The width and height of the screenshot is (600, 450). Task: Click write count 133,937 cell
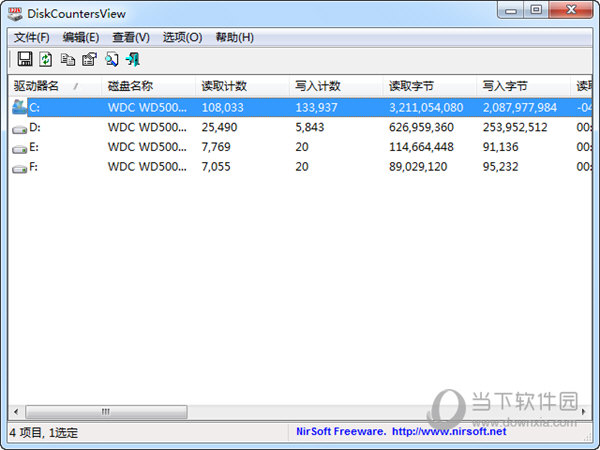(316, 108)
